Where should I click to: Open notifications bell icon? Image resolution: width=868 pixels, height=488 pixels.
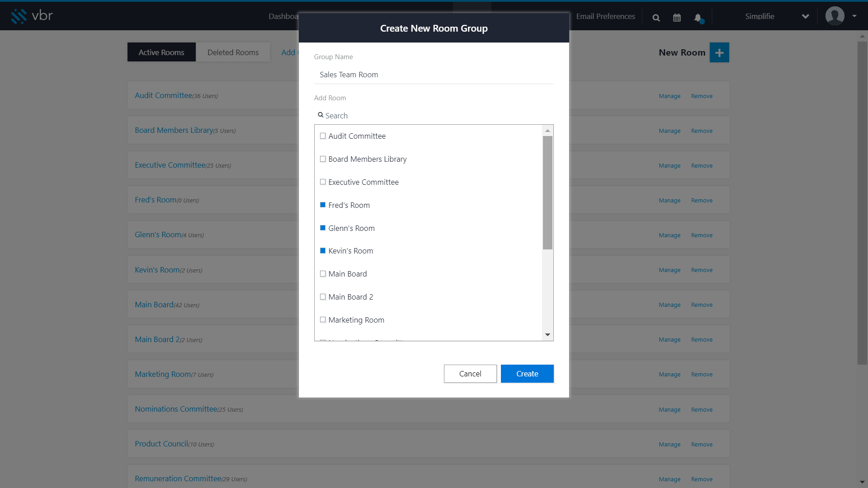tap(698, 18)
